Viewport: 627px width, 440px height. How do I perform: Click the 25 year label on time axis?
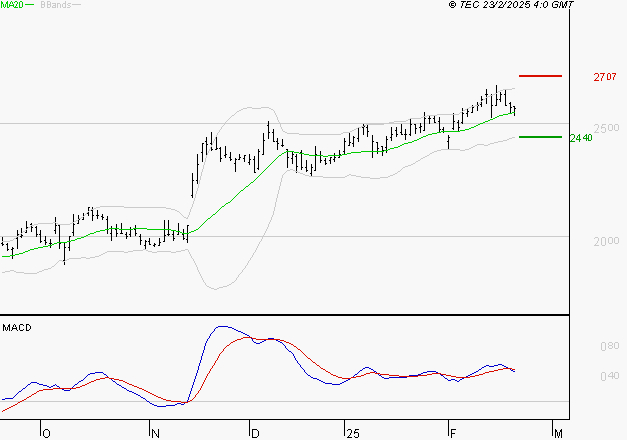point(353,434)
